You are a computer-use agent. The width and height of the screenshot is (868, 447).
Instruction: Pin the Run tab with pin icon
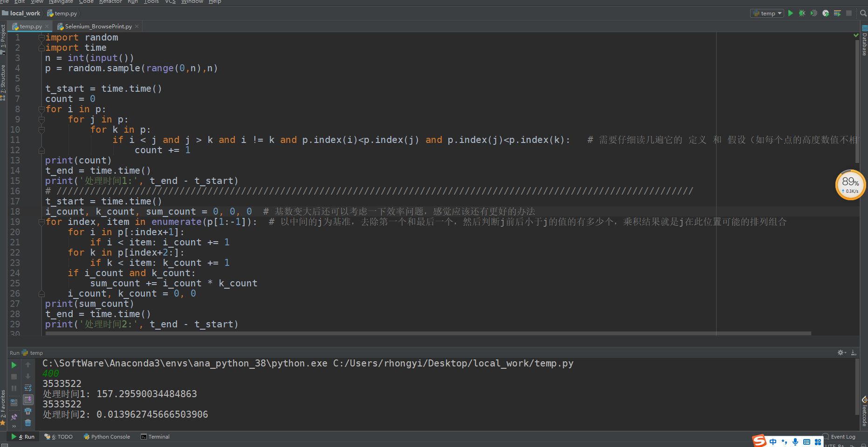tap(14, 417)
